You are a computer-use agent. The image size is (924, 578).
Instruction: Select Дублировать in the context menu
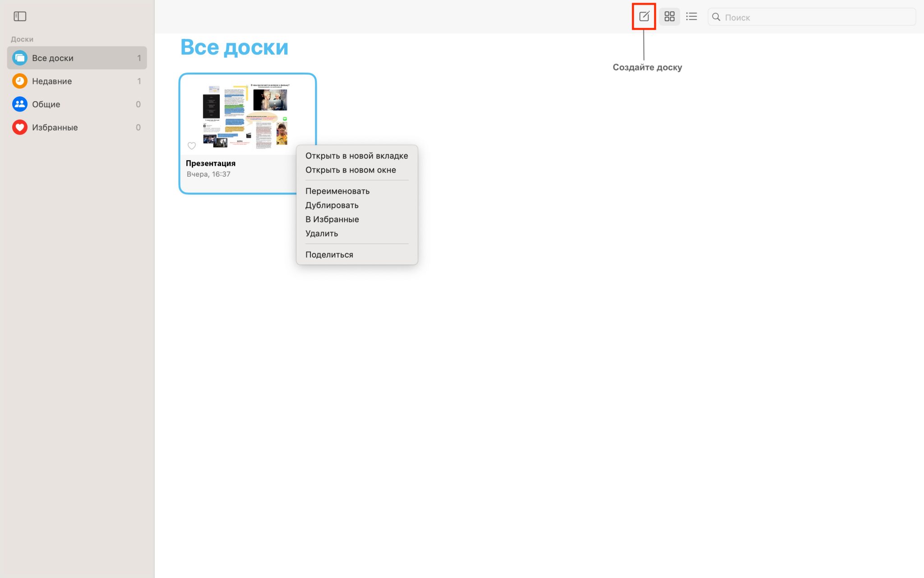(332, 205)
